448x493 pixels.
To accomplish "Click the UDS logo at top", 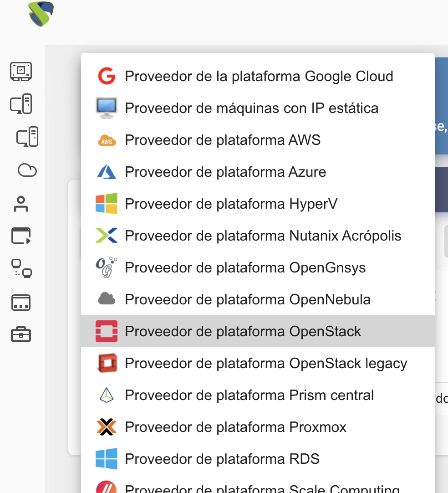I will point(41,14).
